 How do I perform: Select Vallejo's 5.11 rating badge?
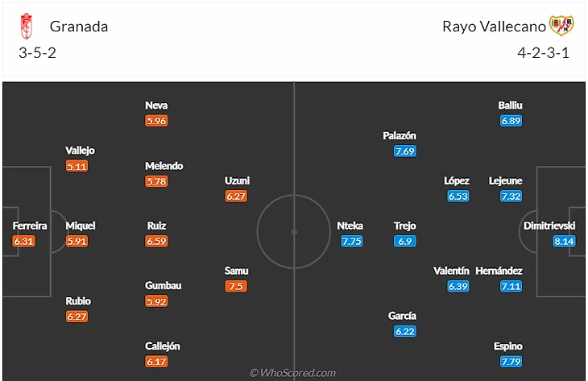coord(77,166)
